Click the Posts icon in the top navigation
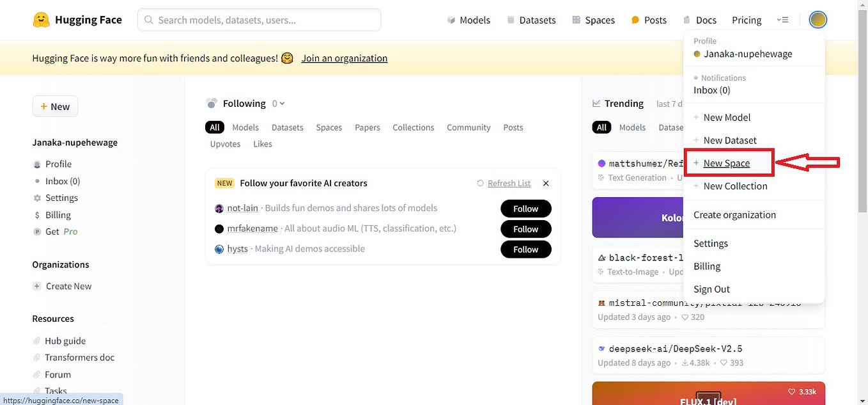Viewport: 868px width, 405px height. point(635,20)
